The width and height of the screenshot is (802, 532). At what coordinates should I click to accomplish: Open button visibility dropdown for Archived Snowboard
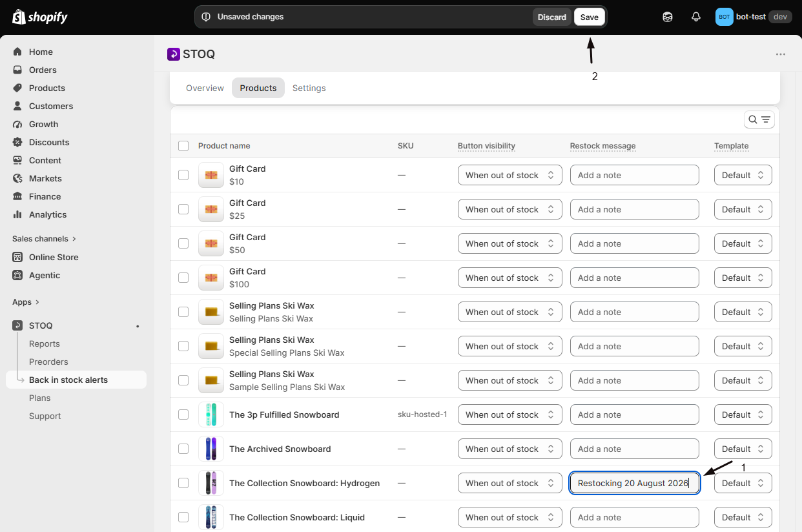tap(510, 449)
